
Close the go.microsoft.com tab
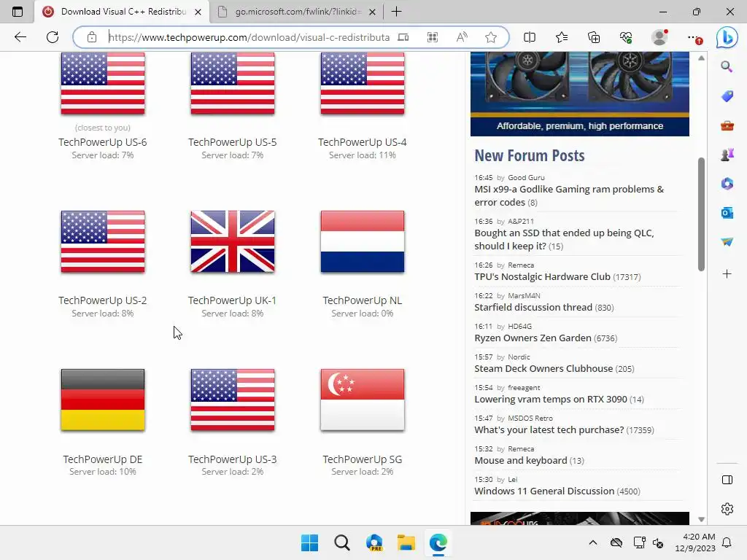[x=373, y=12]
